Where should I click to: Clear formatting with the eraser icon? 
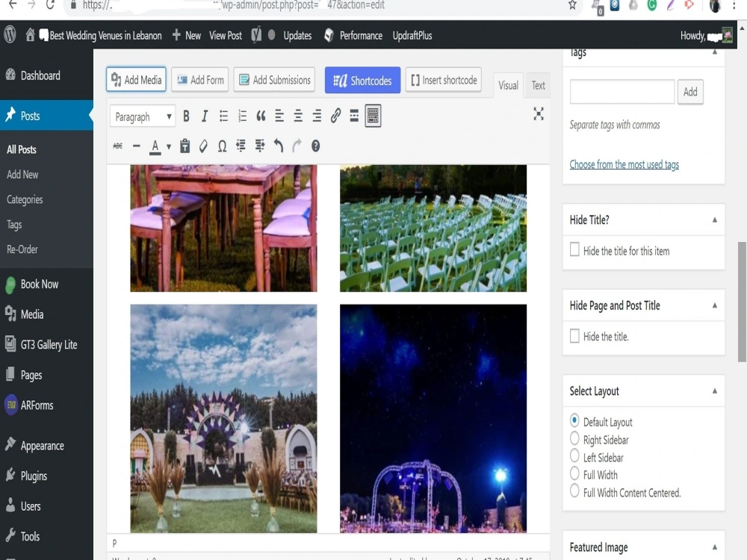(x=203, y=146)
